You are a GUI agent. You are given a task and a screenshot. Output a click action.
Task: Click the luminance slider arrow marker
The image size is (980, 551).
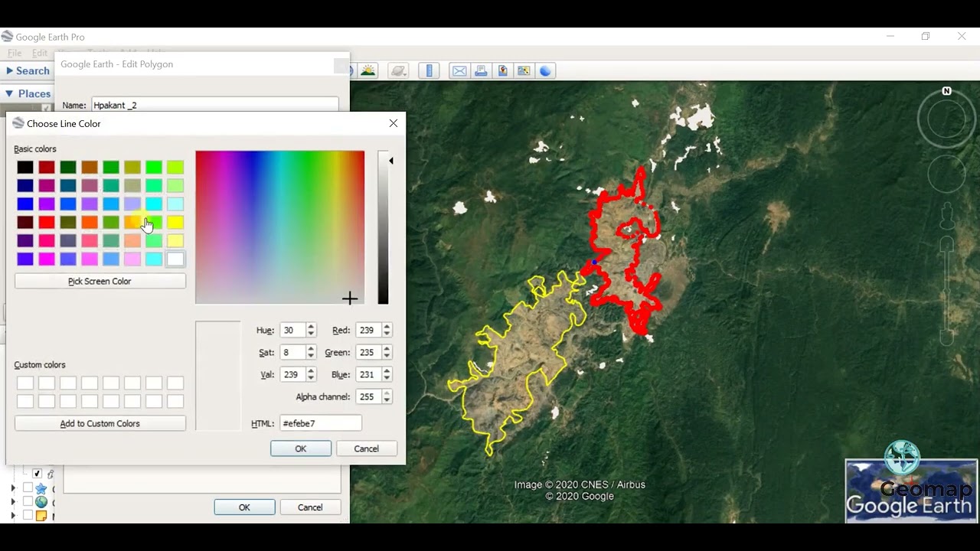point(391,161)
